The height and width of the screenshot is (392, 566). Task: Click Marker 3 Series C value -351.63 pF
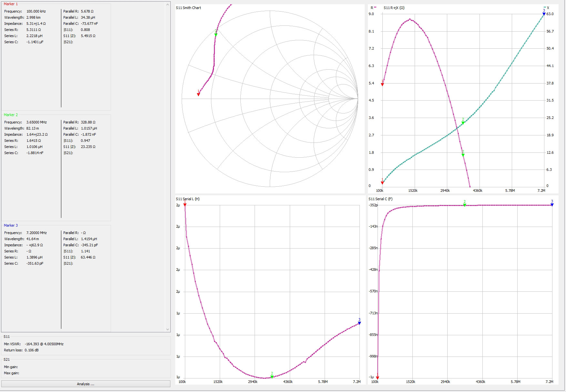35,263
